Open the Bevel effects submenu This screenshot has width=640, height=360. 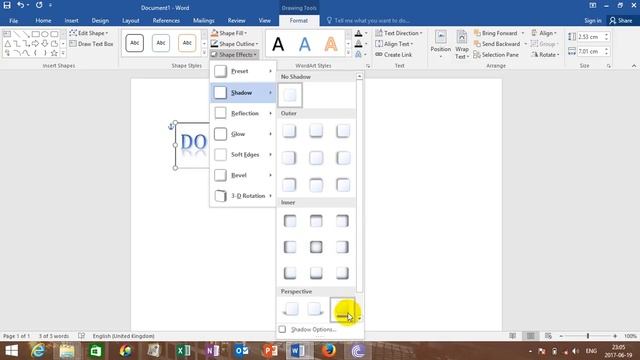click(243, 175)
